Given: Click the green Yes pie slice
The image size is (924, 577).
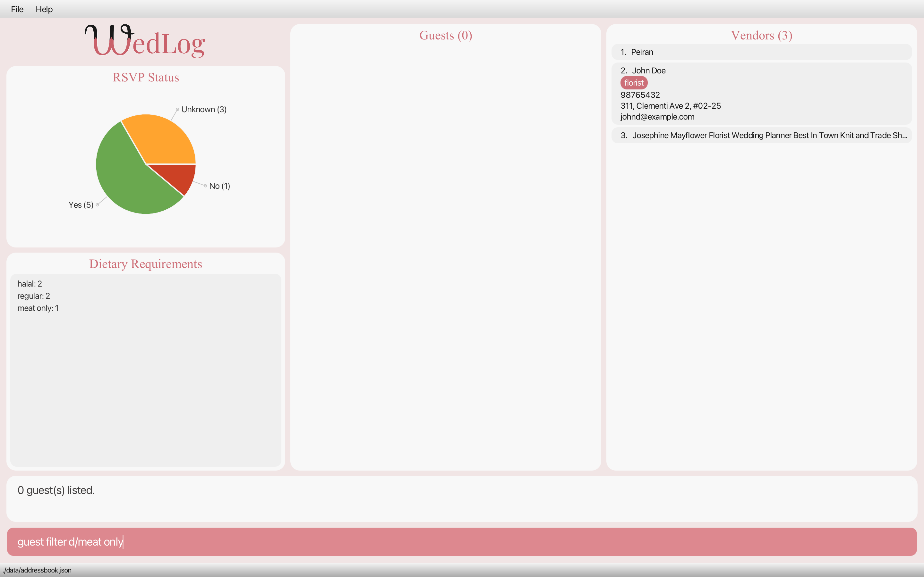Looking at the screenshot, I should tap(126, 180).
